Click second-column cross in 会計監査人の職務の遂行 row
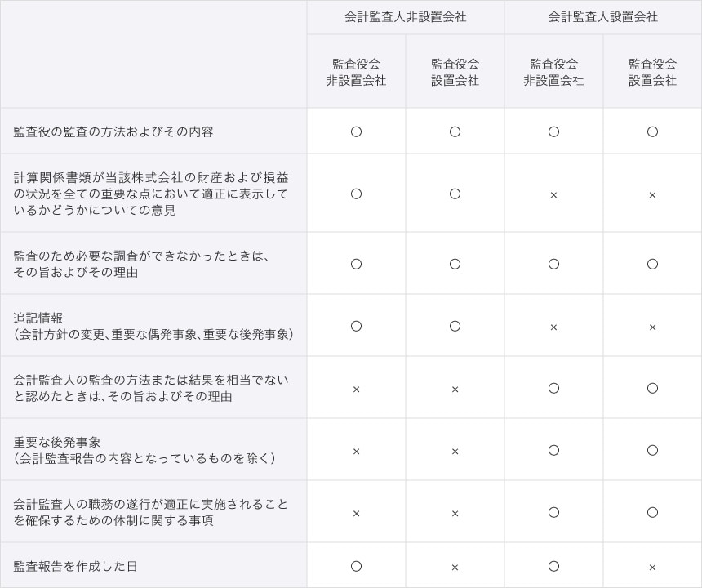The height and width of the screenshot is (588, 702). 455,513
